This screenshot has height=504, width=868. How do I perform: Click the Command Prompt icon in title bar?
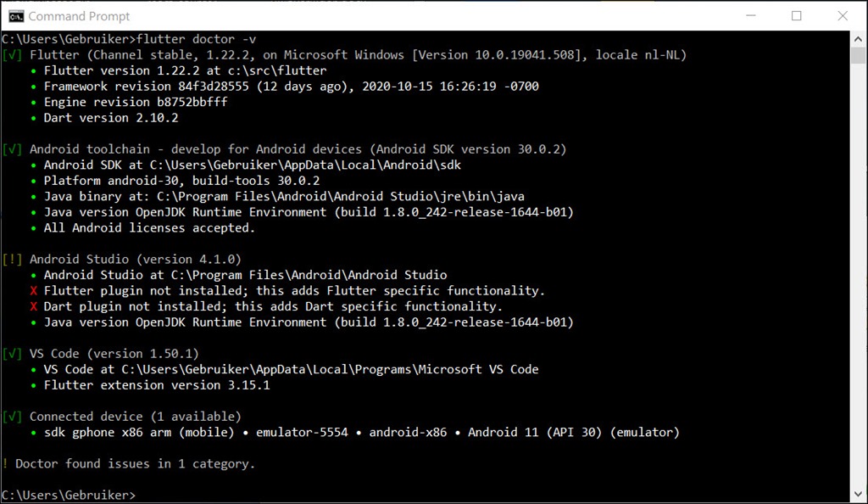point(16,16)
